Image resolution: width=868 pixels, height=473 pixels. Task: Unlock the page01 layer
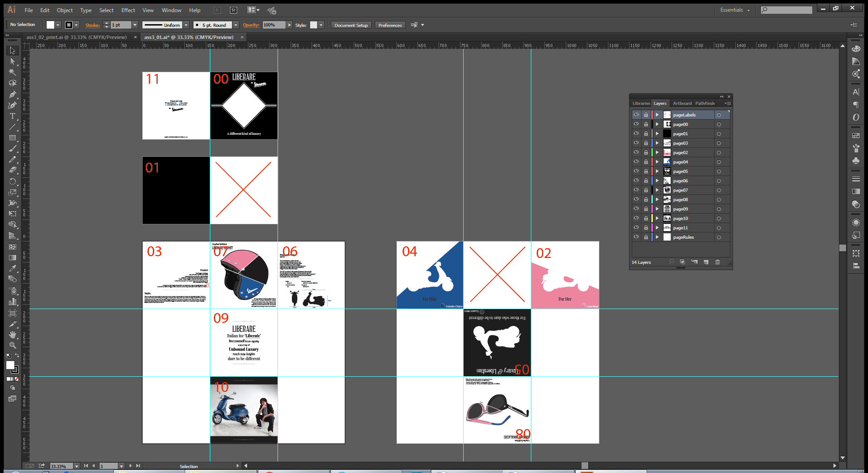646,133
